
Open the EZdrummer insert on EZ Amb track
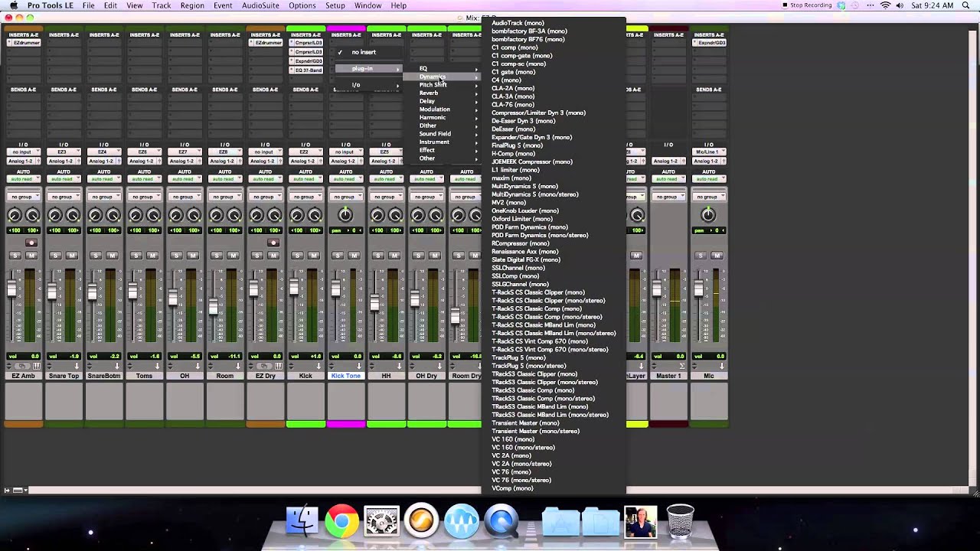click(23, 43)
